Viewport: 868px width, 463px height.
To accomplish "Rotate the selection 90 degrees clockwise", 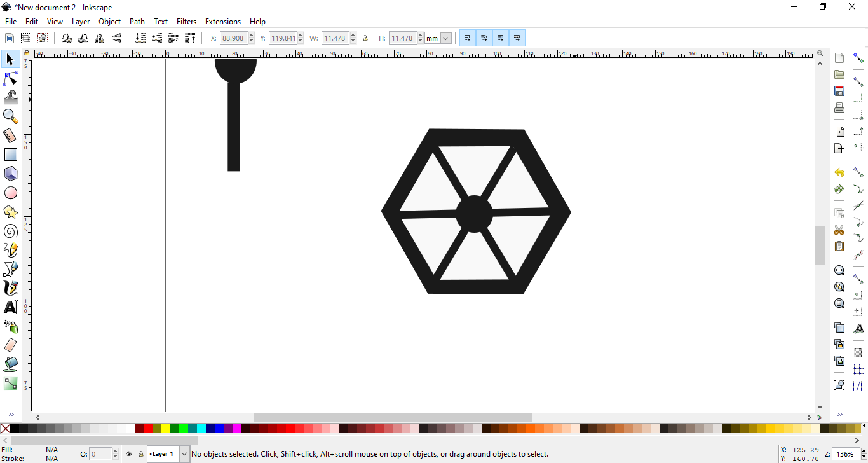I will pyautogui.click(x=83, y=38).
